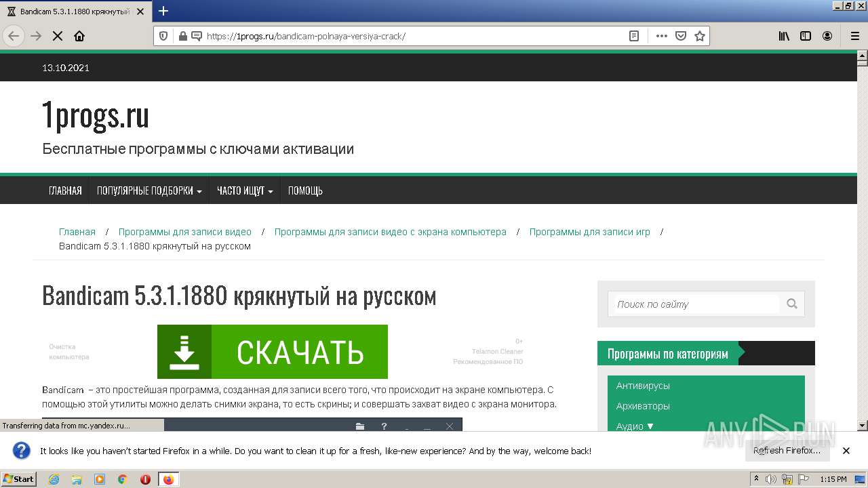868x488 pixels.
Task: Open Программы для записи видео breadcrumb
Action: click(x=185, y=232)
